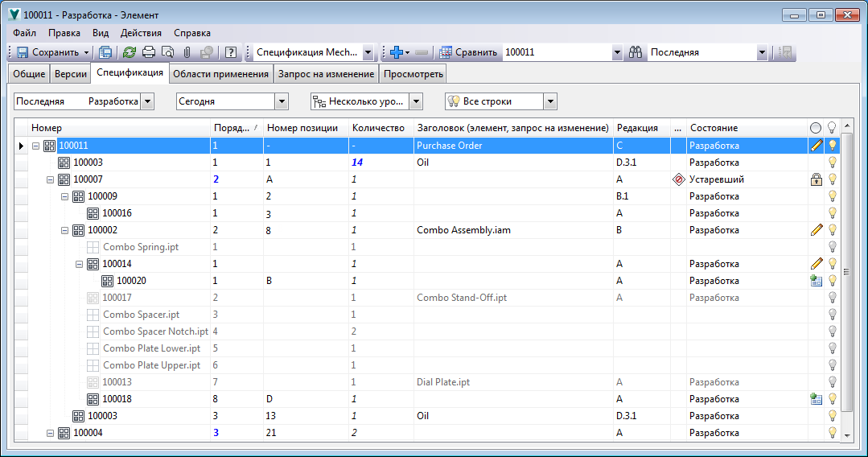Click the printer icon

[x=149, y=52]
